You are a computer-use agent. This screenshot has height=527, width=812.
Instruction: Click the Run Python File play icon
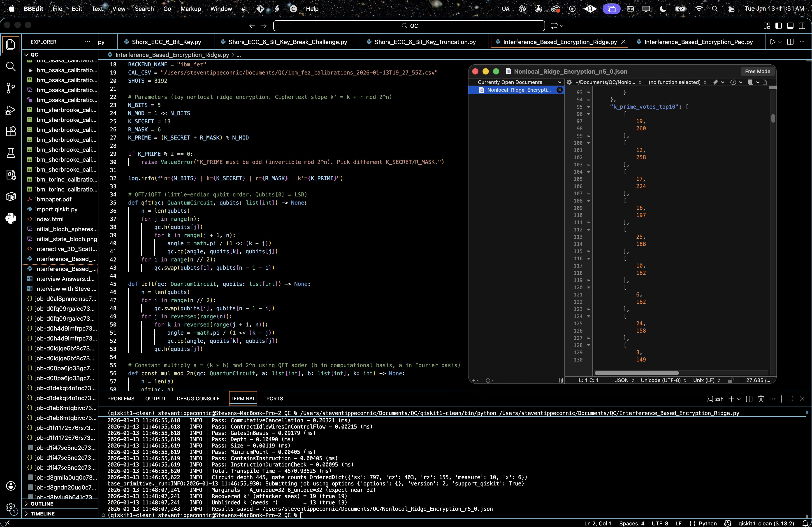(773, 42)
